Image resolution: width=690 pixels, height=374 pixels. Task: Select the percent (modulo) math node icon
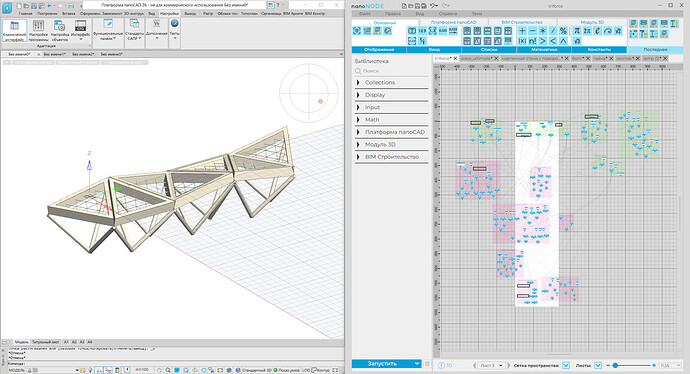(563, 31)
